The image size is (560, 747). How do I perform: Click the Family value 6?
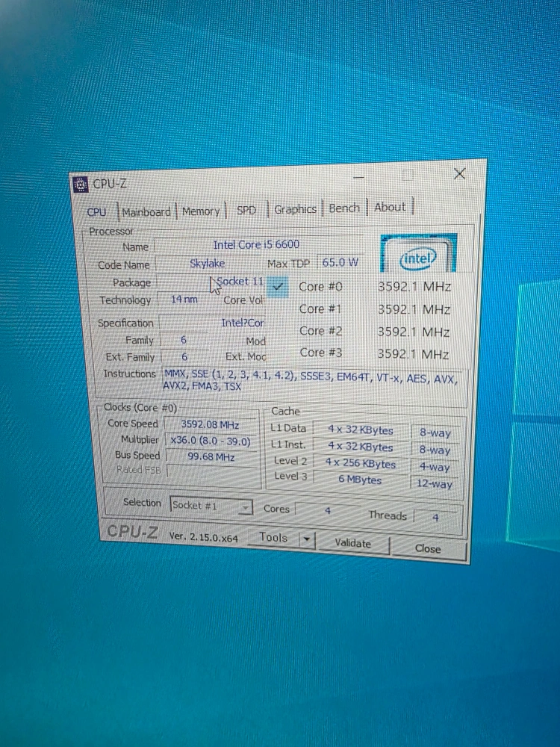pyautogui.click(x=184, y=340)
